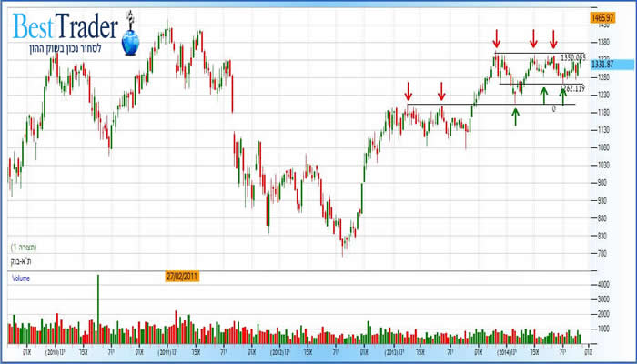Click the 1350.065 resistance line label
Screen dimensions: 637x364
(x=571, y=56)
